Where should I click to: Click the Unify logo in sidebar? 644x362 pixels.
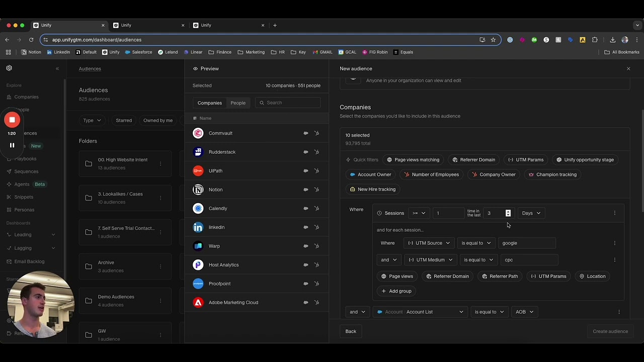(x=9, y=68)
